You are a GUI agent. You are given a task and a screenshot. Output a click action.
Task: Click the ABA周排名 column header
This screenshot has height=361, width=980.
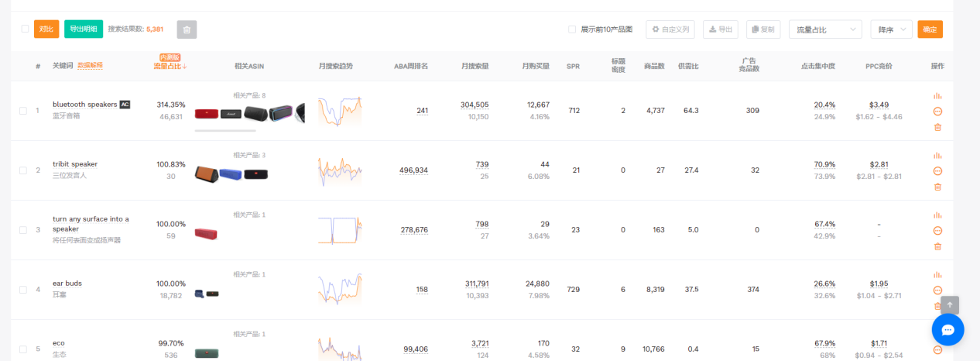click(411, 66)
